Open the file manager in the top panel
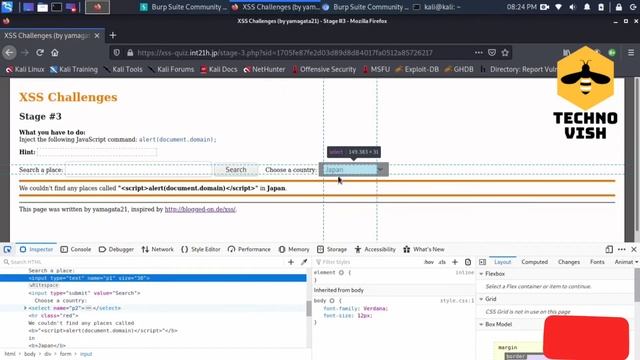The height and width of the screenshot is (360, 640). click(x=42, y=7)
